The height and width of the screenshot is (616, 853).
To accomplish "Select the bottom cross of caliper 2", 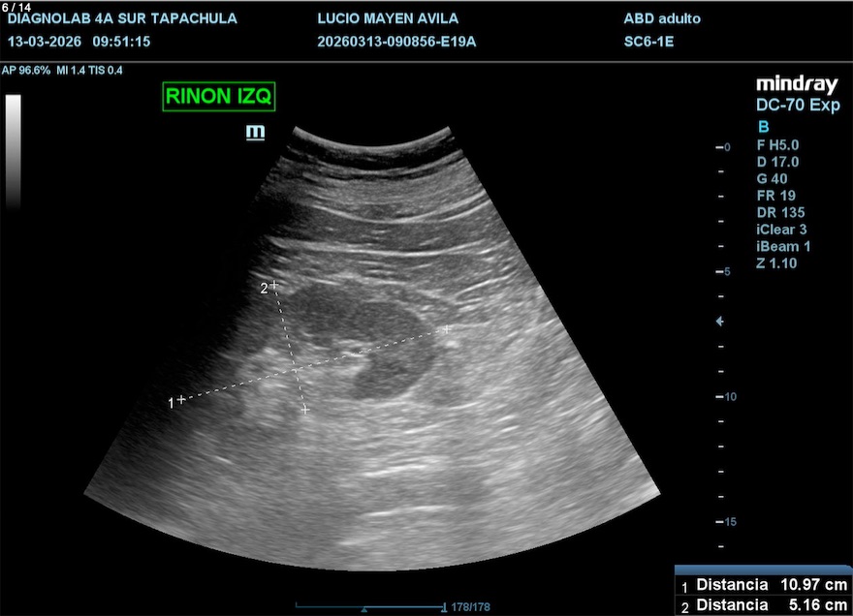I will [305, 411].
